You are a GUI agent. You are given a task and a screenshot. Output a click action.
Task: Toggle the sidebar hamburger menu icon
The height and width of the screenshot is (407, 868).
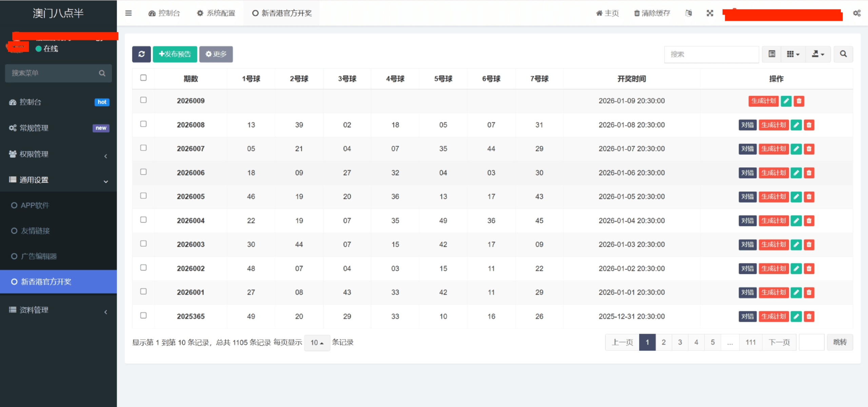(129, 13)
